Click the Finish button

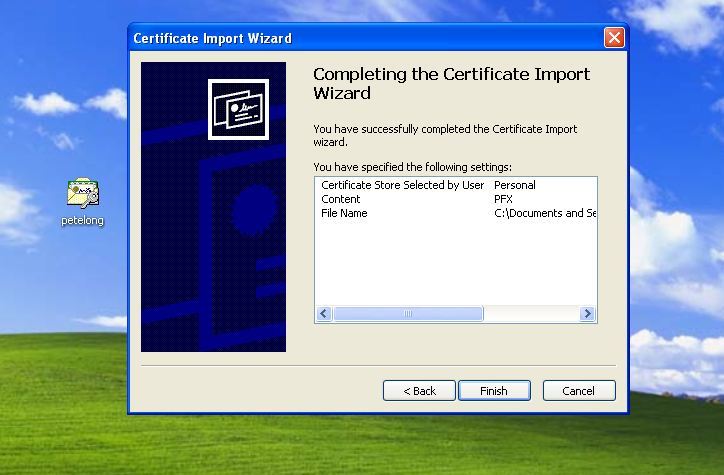pyautogui.click(x=494, y=391)
